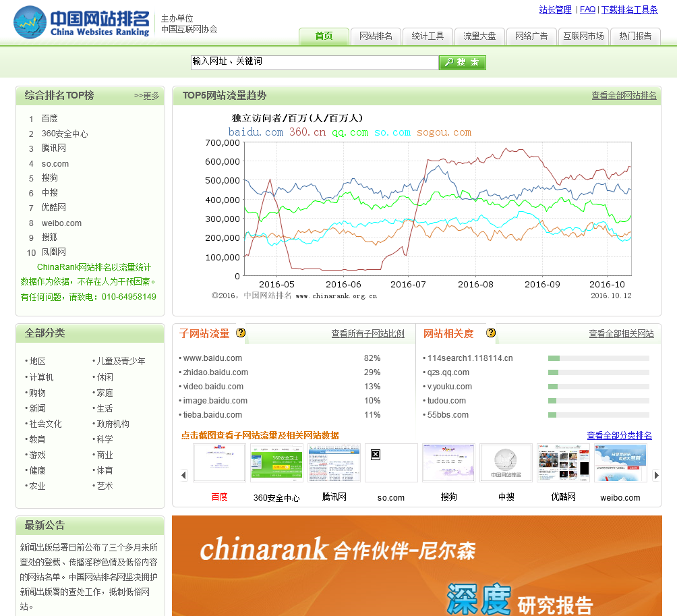Image resolution: width=677 pixels, height=616 pixels.
Task: Click 114search1.118114.cn related site
Action: (x=470, y=358)
